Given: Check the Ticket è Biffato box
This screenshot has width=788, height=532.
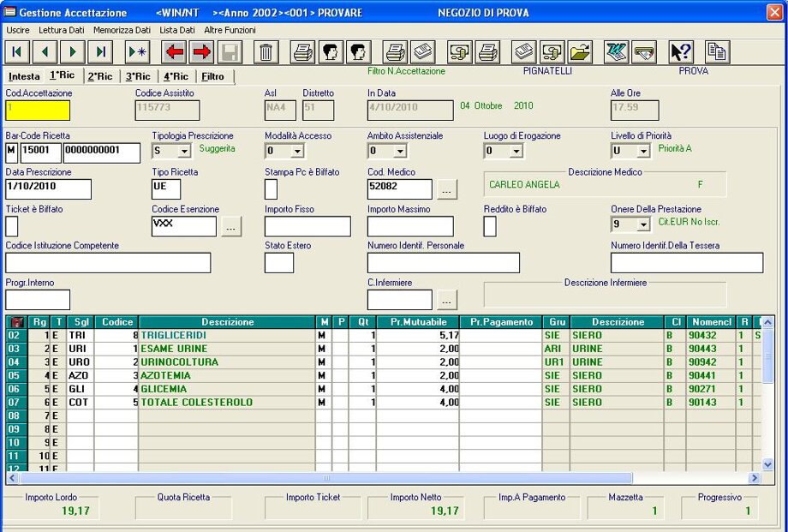Looking at the screenshot, I should (12, 226).
